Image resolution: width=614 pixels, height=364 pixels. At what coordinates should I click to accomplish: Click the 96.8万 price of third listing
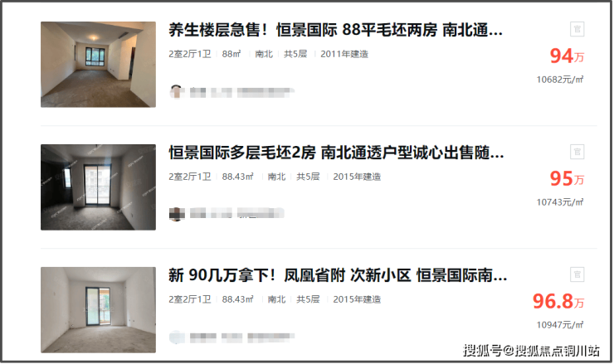[558, 301]
